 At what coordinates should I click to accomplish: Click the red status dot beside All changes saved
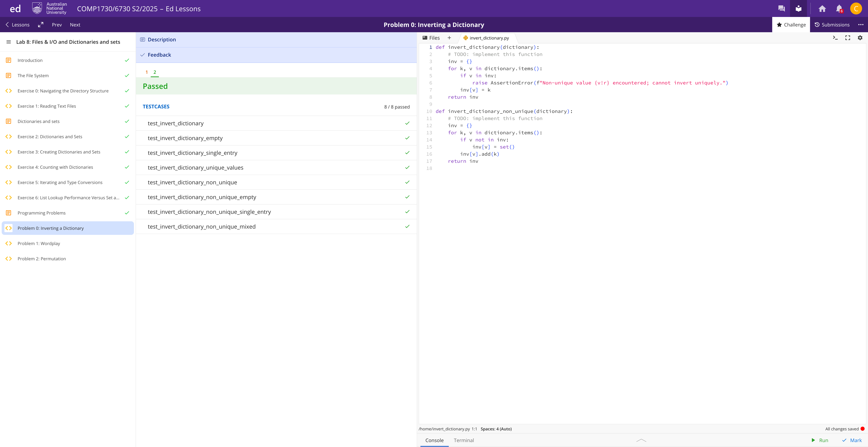click(862, 429)
